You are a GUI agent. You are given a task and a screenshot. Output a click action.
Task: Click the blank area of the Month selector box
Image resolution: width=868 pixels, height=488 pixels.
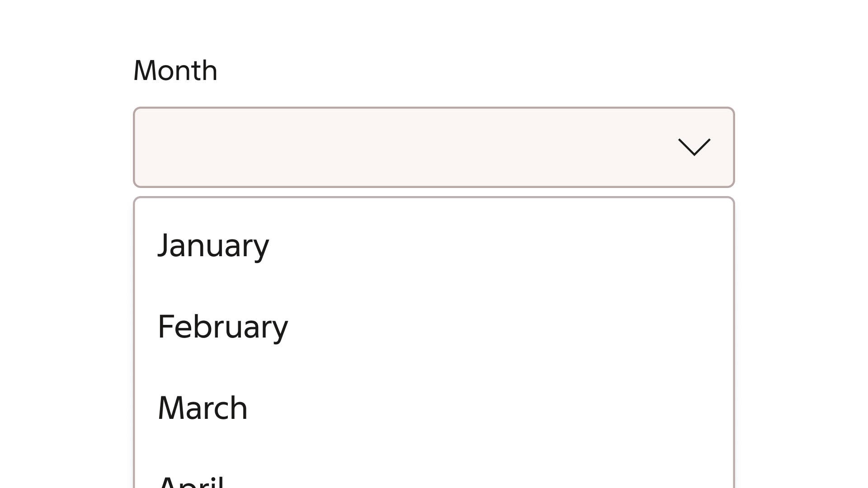(x=407, y=147)
